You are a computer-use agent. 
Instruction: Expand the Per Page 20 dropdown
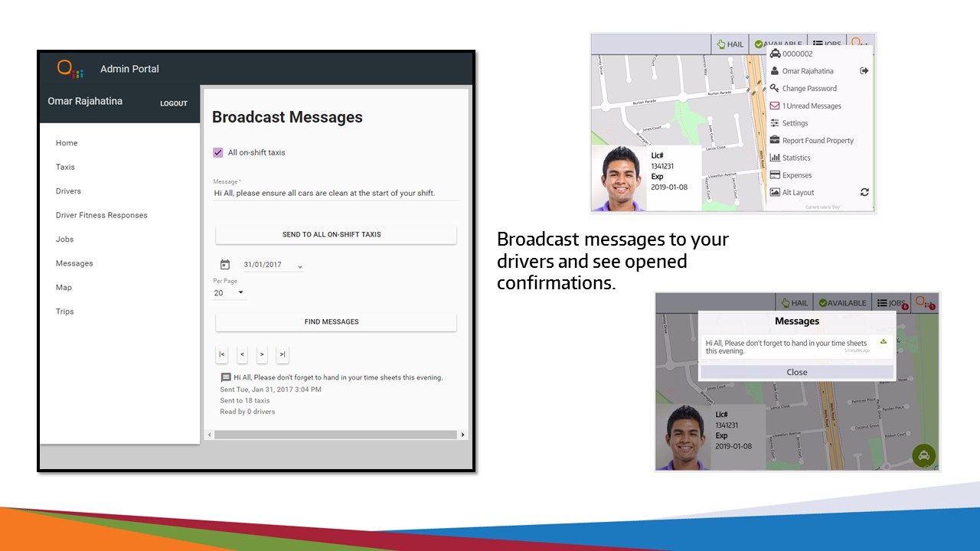pos(240,293)
